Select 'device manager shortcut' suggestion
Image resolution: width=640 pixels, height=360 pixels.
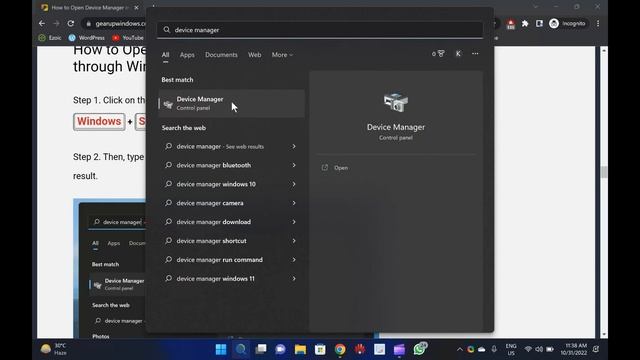tap(231, 241)
